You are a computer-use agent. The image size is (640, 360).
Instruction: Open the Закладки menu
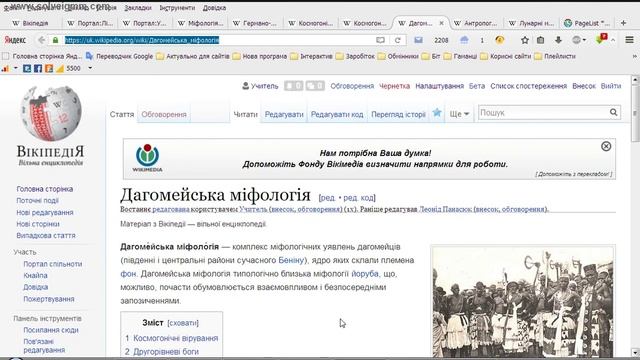point(138,8)
